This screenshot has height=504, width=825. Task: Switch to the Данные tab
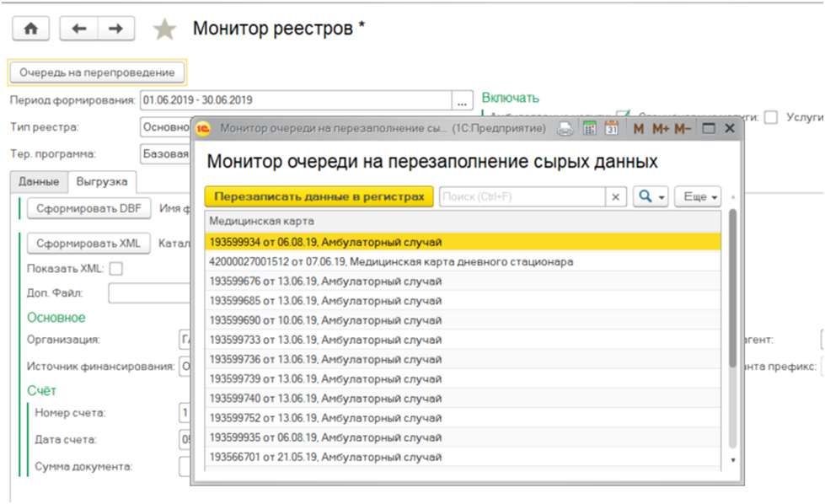[39, 182]
